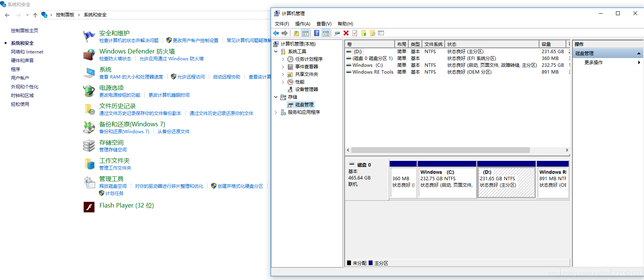The height and width of the screenshot is (280, 644).
Task: Toggle Show/Hide Console Tree toolbar icon
Action: 306,33
